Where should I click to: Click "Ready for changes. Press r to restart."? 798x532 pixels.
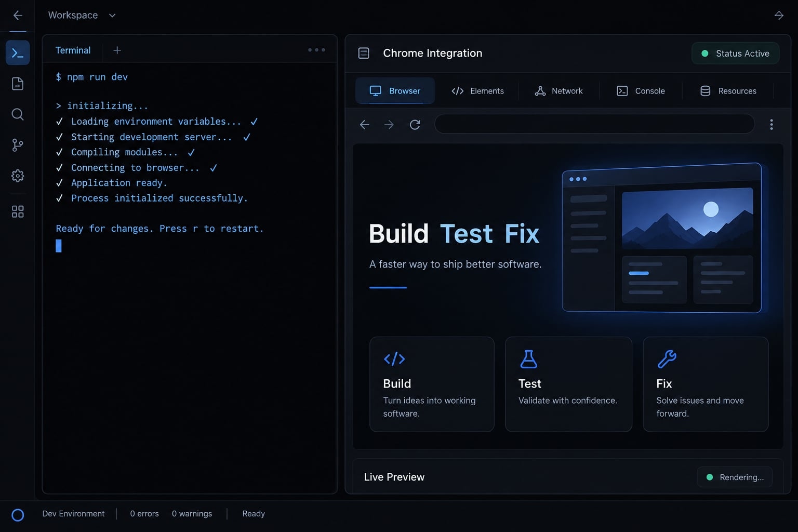pos(159,229)
